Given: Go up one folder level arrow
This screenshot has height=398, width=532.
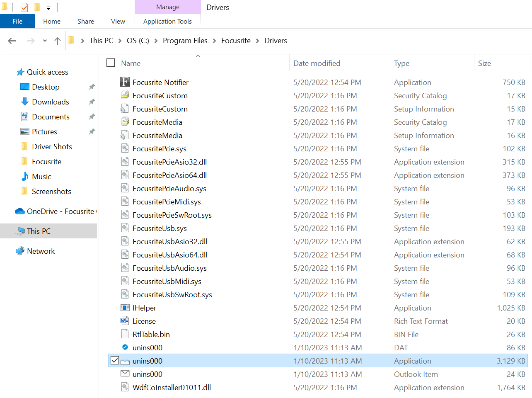Looking at the screenshot, I should (x=58, y=41).
